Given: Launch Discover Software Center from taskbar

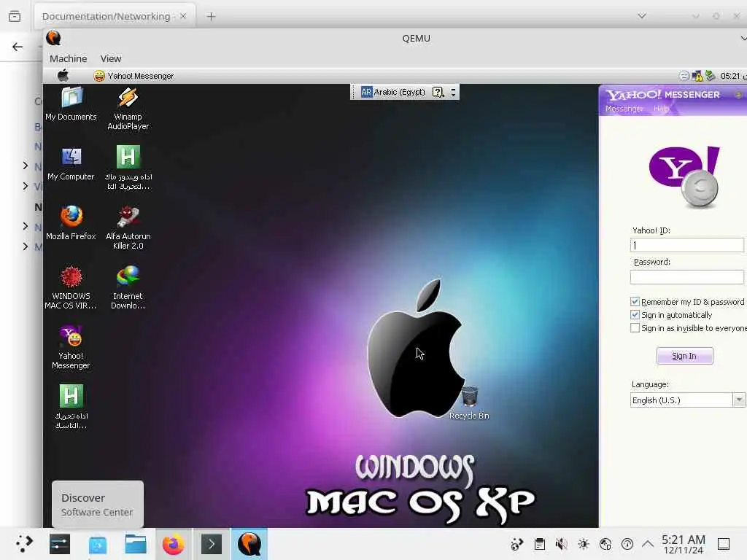Looking at the screenshot, I should 98,544.
